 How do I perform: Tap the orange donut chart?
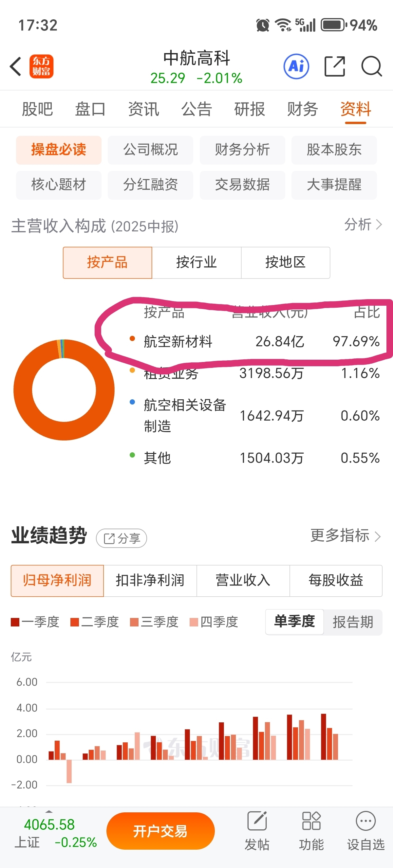point(24,390)
